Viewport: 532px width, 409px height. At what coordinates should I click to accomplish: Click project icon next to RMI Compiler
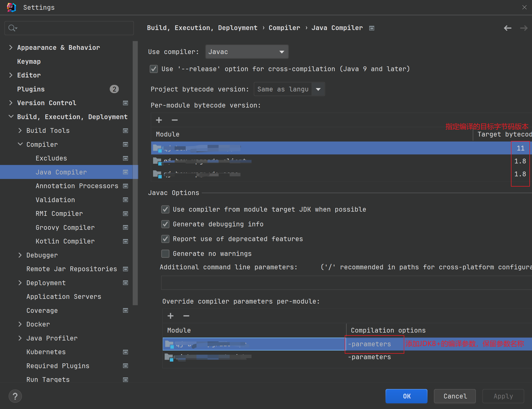(126, 214)
